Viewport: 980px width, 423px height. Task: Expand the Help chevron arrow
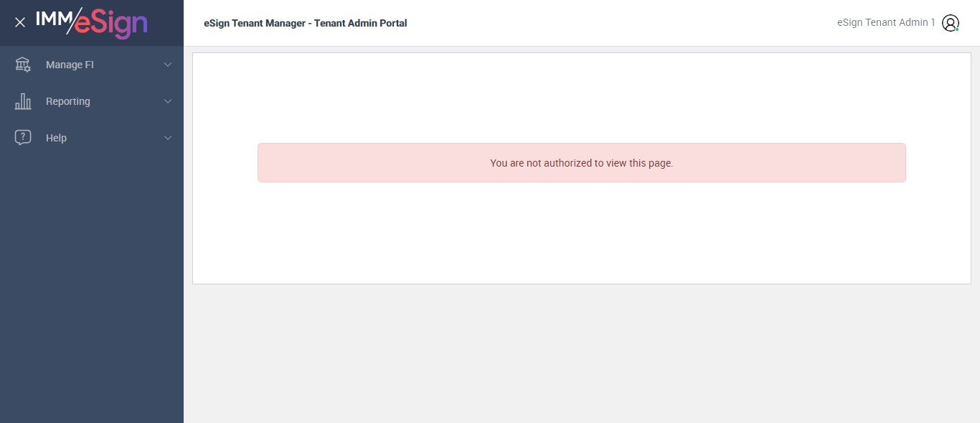click(168, 138)
